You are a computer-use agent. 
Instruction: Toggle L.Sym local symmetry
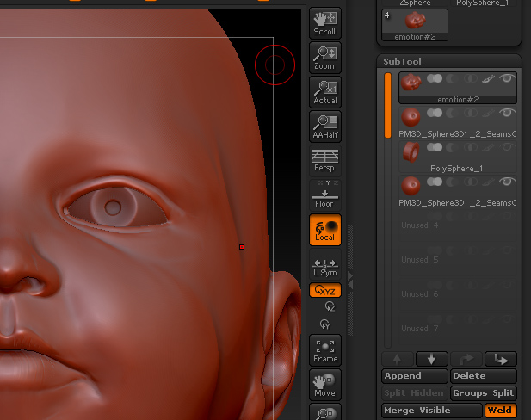[x=324, y=266]
